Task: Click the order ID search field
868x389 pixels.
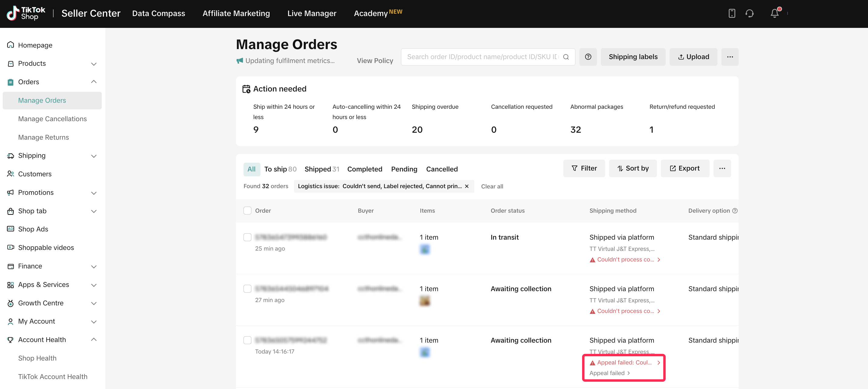Action: click(482, 57)
